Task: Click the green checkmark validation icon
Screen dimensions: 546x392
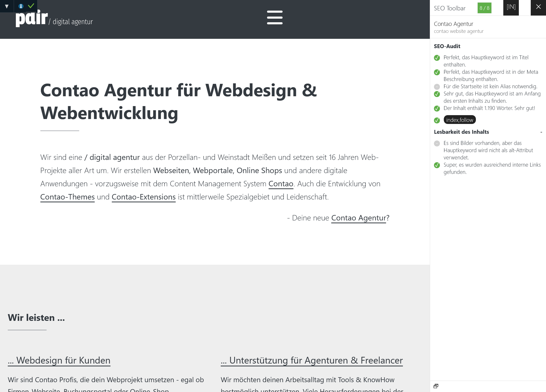Action: coord(31,5)
